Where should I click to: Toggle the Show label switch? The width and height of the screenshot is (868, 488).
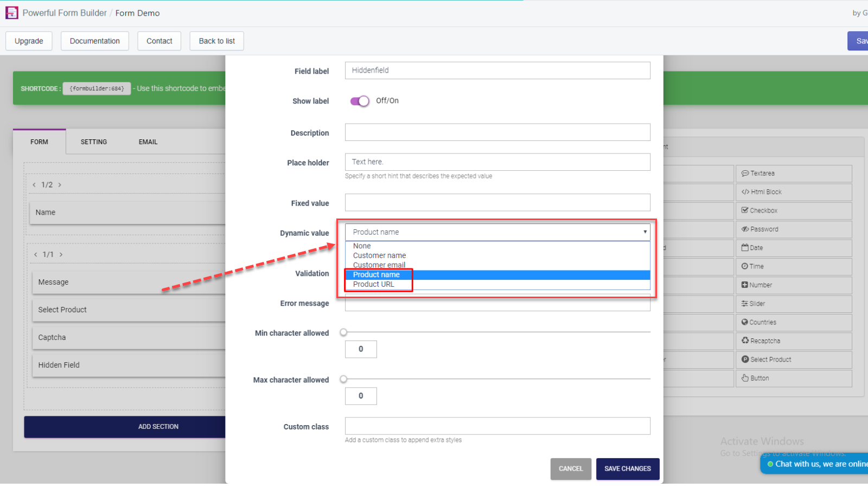point(359,101)
